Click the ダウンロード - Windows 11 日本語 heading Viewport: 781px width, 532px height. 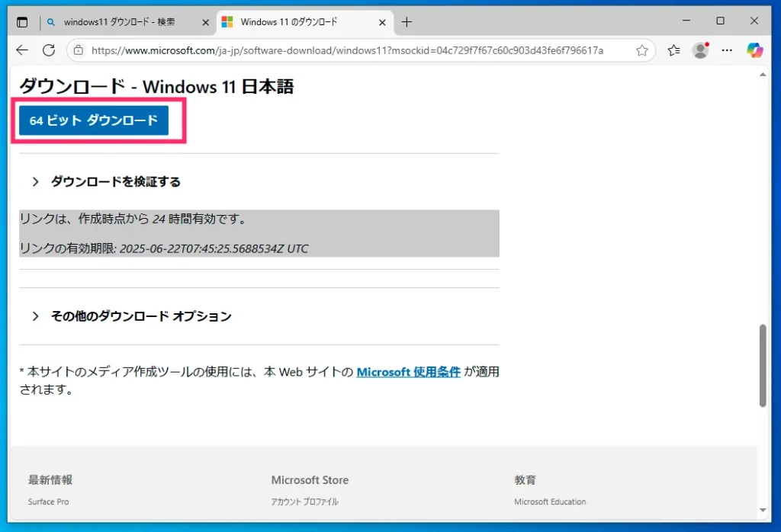156,87
